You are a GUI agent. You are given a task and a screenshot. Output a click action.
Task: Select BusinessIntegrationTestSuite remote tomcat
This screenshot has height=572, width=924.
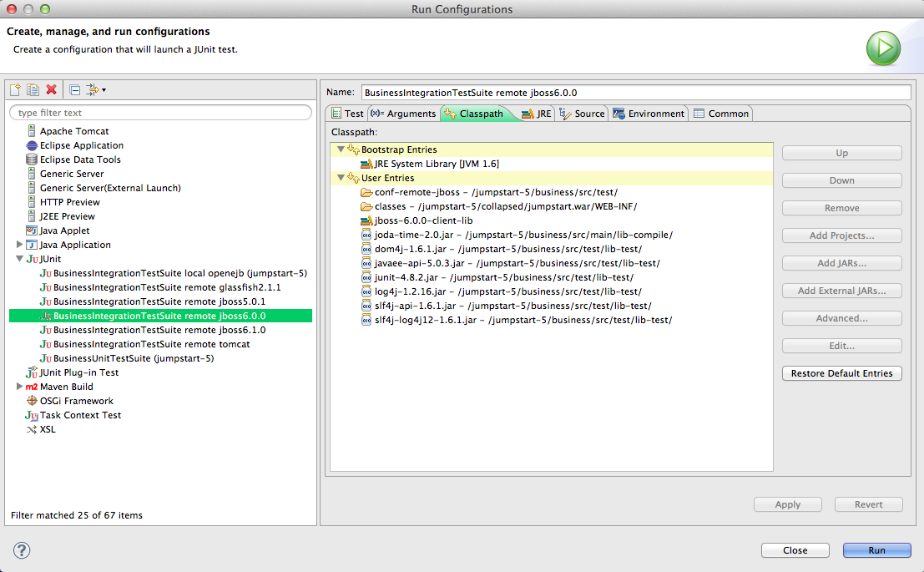click(x=145, y=344)
